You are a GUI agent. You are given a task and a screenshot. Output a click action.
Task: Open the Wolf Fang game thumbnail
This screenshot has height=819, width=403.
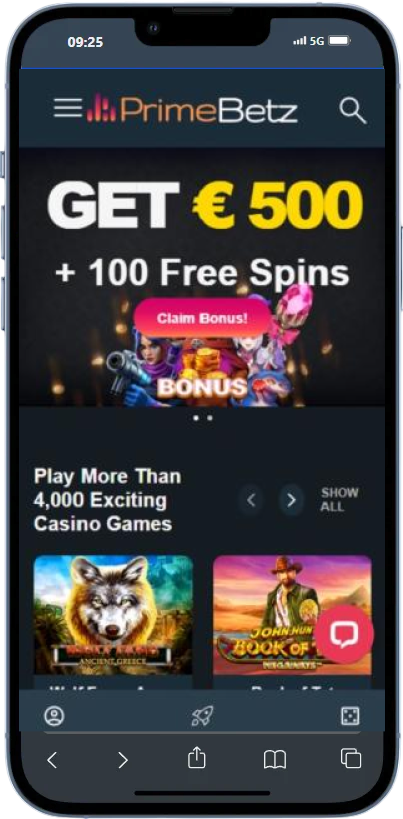coord(113,615)
